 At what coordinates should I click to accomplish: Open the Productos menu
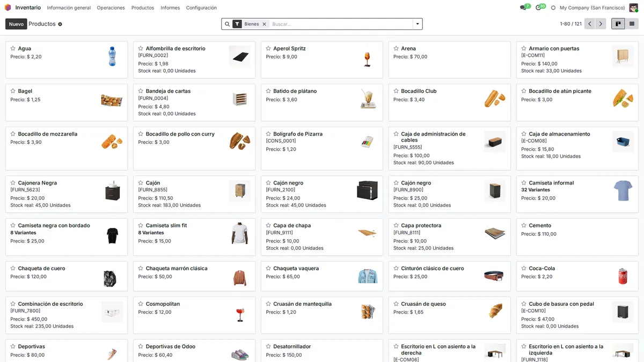pos(143,8)
